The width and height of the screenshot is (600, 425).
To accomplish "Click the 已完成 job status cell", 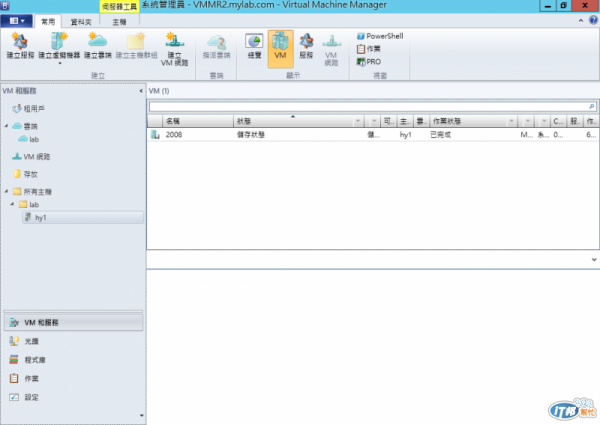I will (440, 135).
